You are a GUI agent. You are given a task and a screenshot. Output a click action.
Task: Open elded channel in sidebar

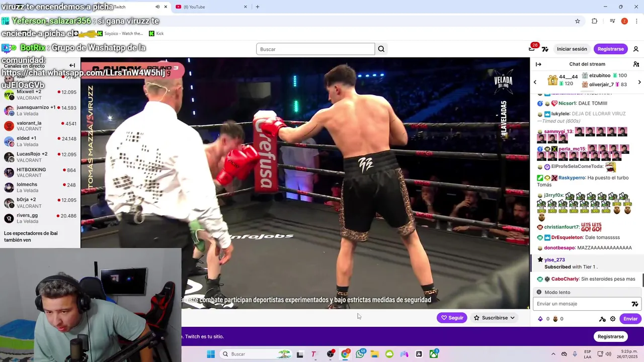tap(40, 141)
